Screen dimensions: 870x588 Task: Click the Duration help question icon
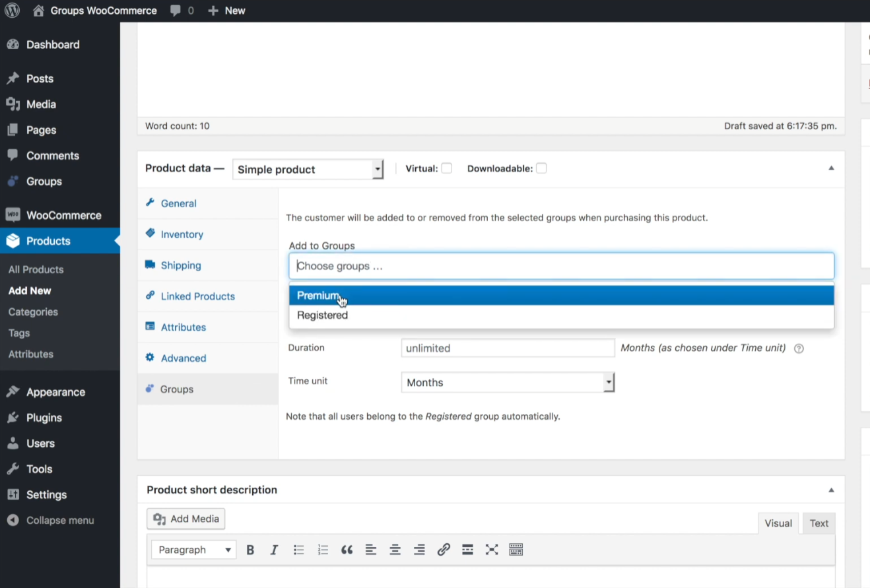point(799,348)
